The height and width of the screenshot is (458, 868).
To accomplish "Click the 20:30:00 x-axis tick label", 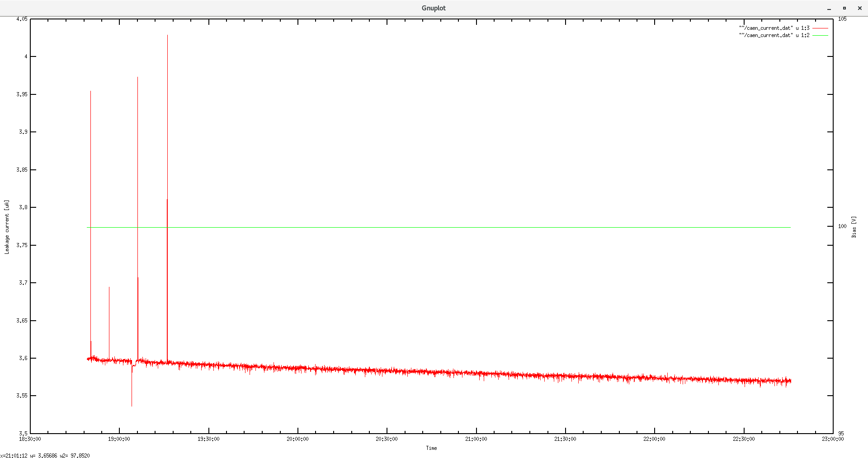I will (387, 439).
